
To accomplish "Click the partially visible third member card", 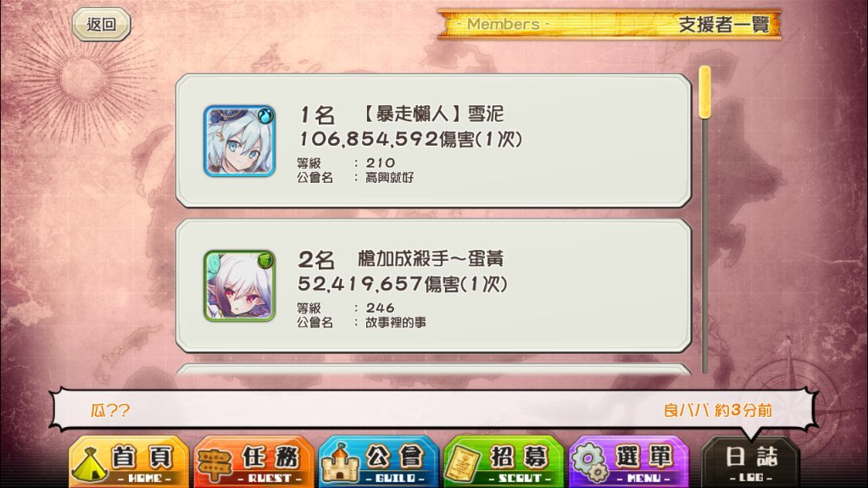I will coord(433,369).
